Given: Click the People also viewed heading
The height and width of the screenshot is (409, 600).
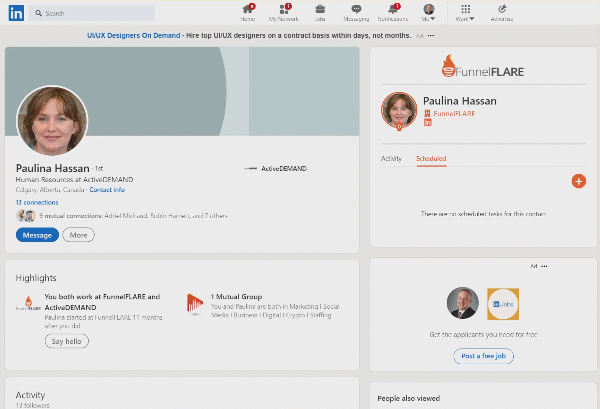Looking at the screenshot, I should point(409,398).
